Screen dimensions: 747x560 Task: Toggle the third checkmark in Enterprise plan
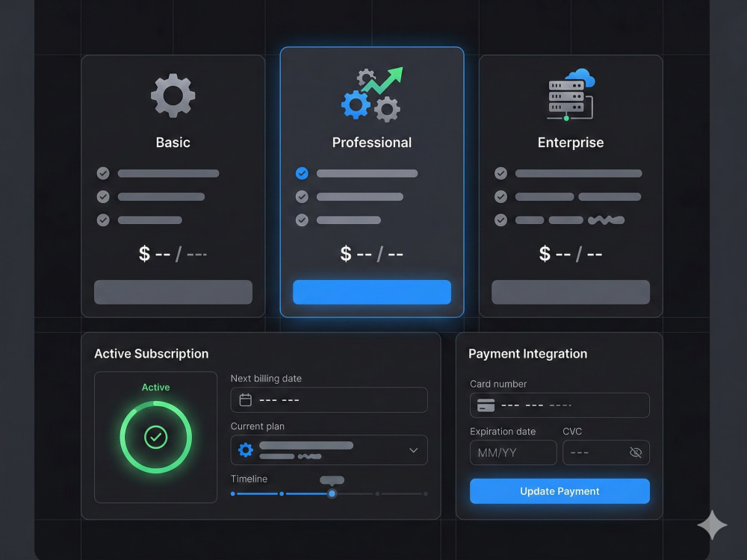pyautogui.click(x=500, y=220)
